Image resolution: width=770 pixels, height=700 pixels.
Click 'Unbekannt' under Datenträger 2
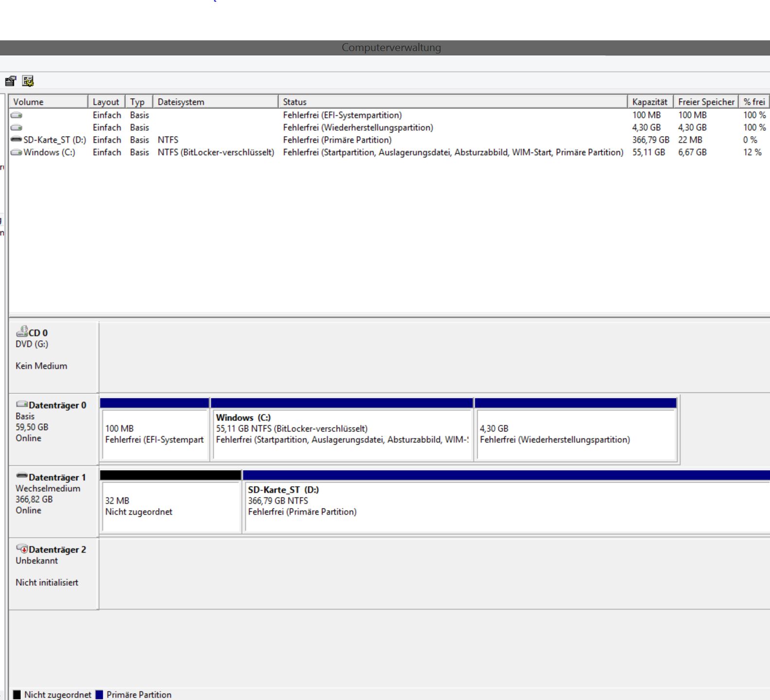[36, 560]
